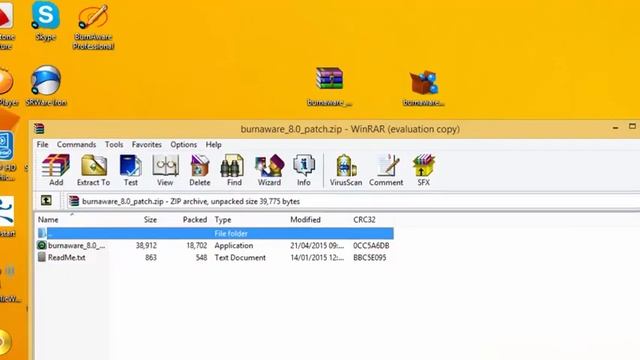Select the burnaware_8.0_ application row
Screen dimensions: 640x360
(215, 245)
